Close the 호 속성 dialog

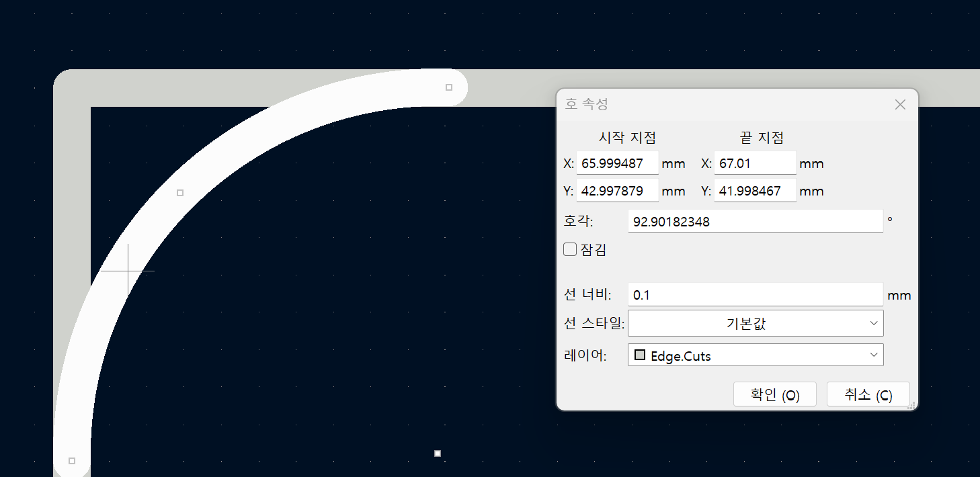pos(901,105)
